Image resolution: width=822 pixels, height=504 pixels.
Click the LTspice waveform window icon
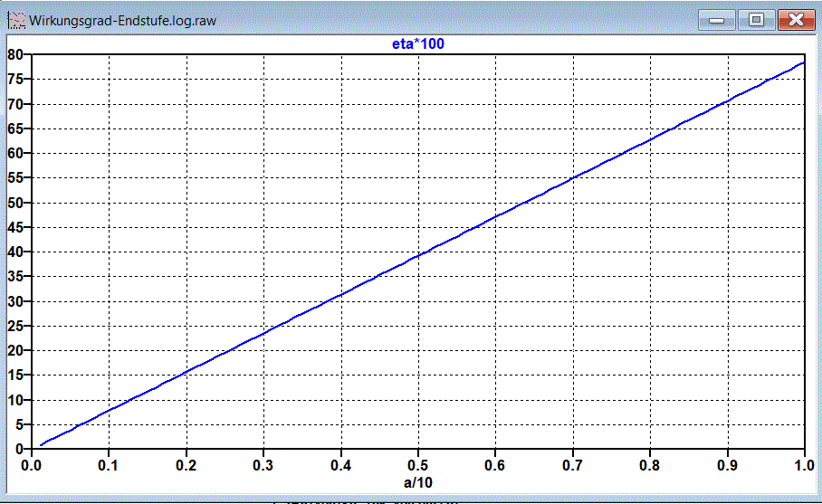tap(15, 21)
